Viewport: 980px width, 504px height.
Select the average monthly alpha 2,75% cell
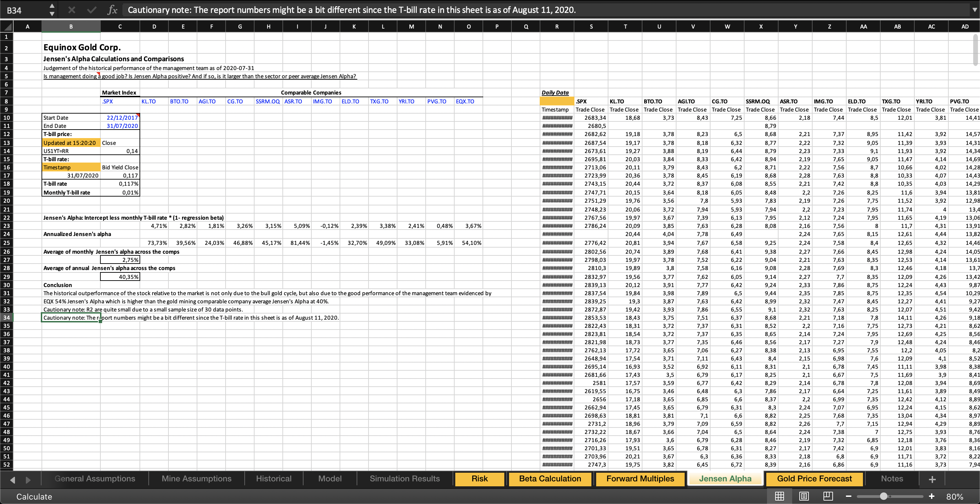(x=120, y=260)
